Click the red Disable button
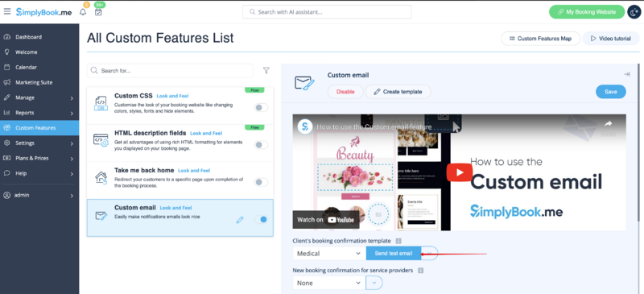Screen dimensions: 644x294 pos(345,92)
